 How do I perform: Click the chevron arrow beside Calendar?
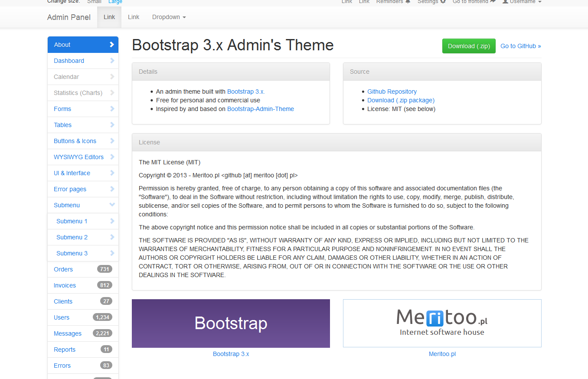point(112,77)
